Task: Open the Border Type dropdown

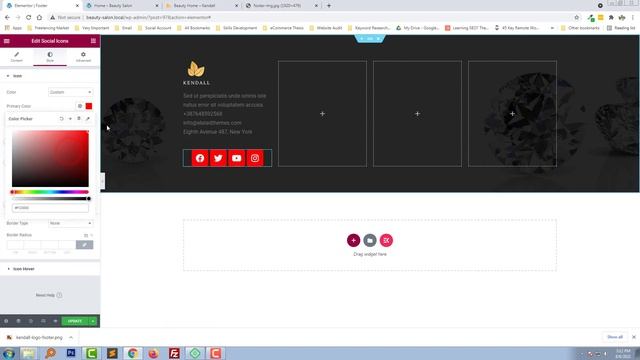Action: [x=71, y=223]
